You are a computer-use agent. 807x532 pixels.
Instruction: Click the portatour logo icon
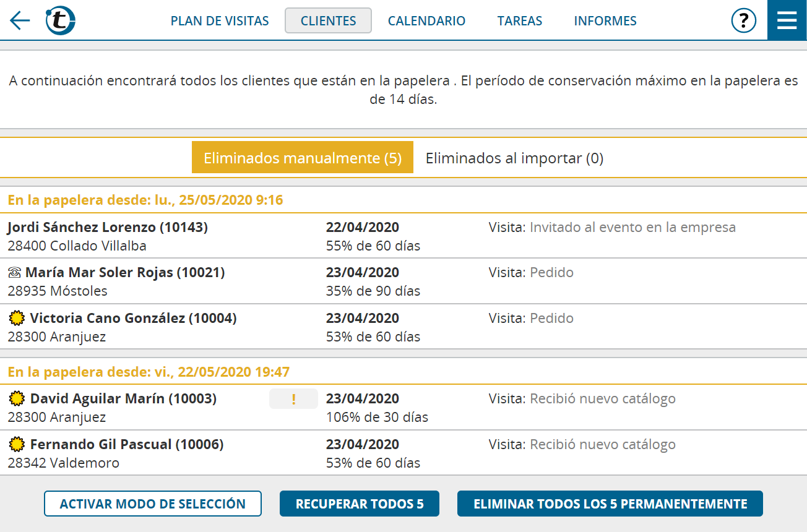61,20
